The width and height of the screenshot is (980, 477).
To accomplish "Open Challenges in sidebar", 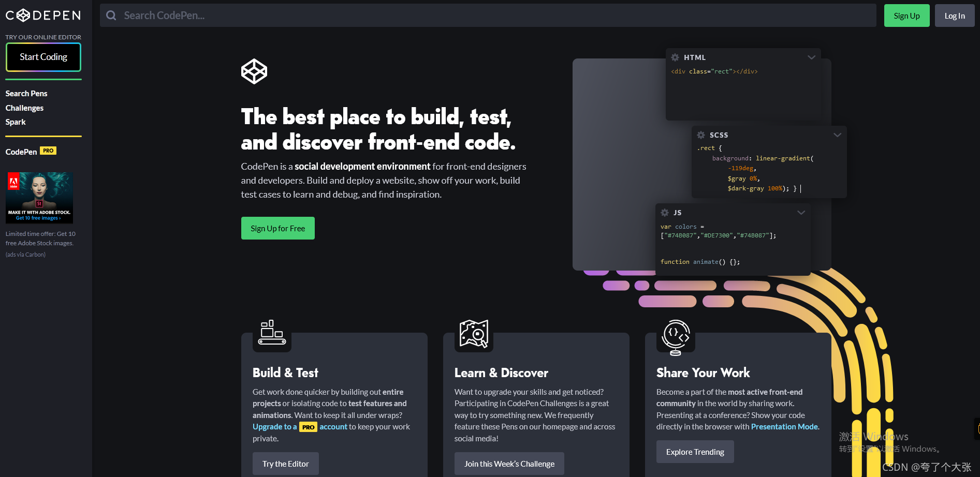I will [24, 108].
